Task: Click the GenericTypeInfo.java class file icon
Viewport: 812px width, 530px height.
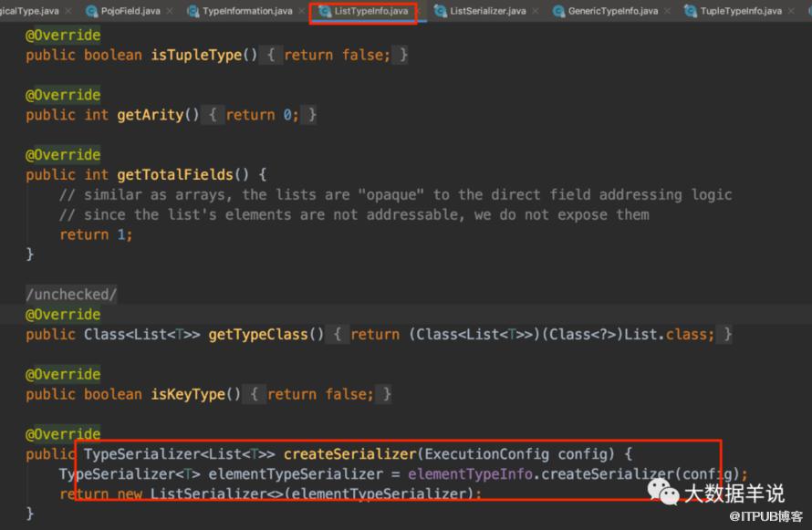Action: pos(558,11)
